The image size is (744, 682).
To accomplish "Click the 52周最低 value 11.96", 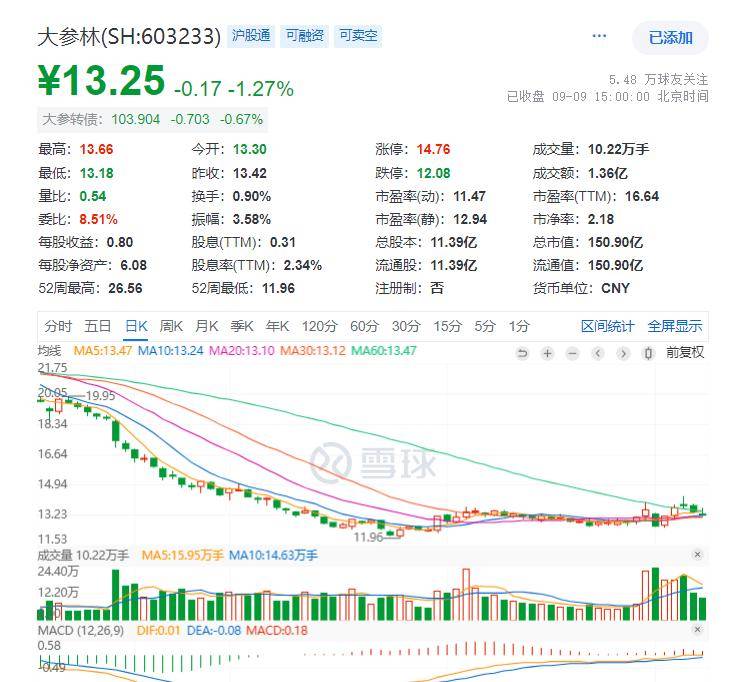I will click(x=278, y=289).
